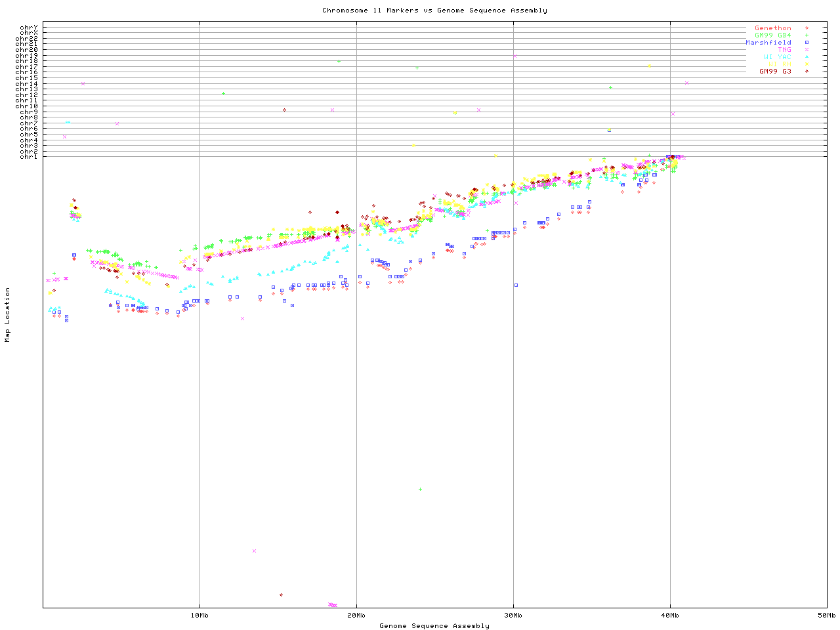Click the dark red GM99 G3 legend marker
840x630 pixels.
click(x=807, y=72)
